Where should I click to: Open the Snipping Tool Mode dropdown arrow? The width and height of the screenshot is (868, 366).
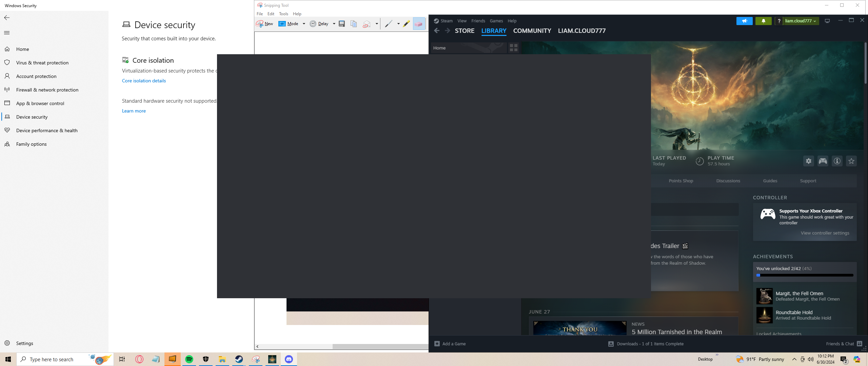[x=304, y=24]
